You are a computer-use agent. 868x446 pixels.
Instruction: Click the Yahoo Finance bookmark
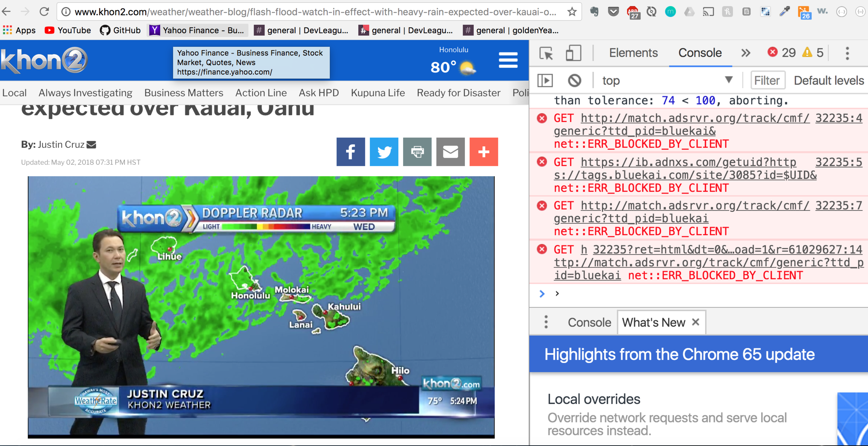pos(197,31)
